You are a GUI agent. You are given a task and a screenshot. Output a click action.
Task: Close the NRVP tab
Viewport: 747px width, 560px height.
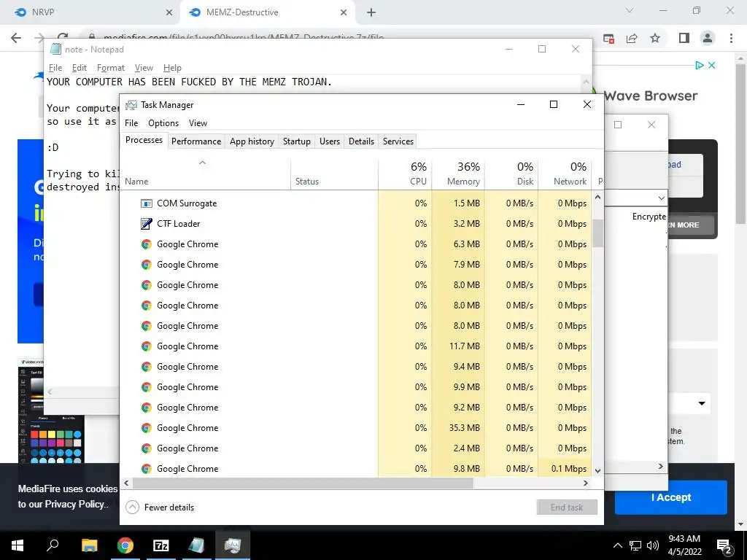point(169,12)
